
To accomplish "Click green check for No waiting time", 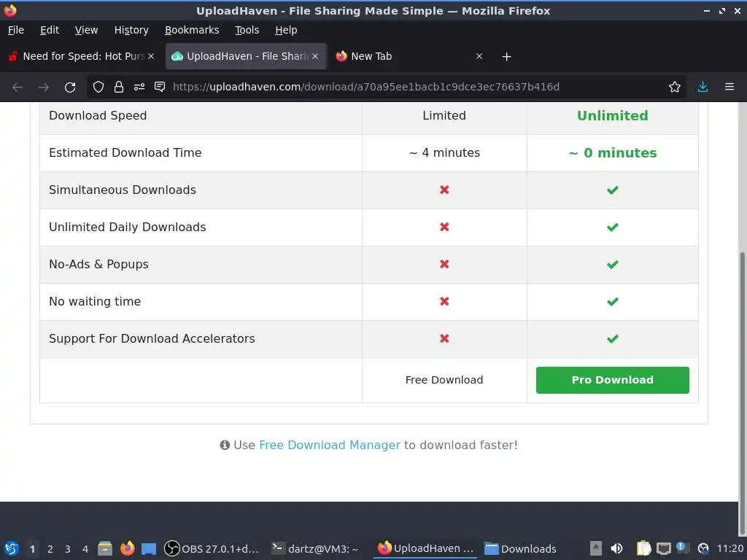I will [x=613, y=301].
